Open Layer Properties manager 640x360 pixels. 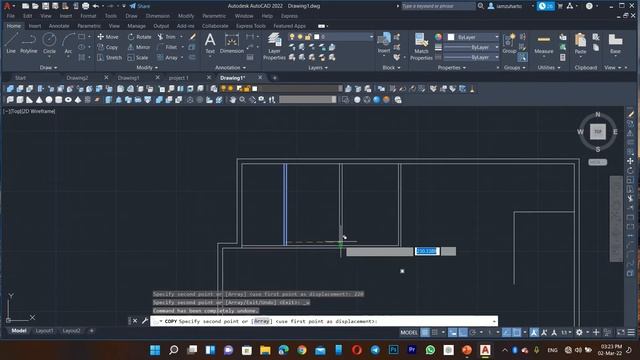click(x=274, y=47)
